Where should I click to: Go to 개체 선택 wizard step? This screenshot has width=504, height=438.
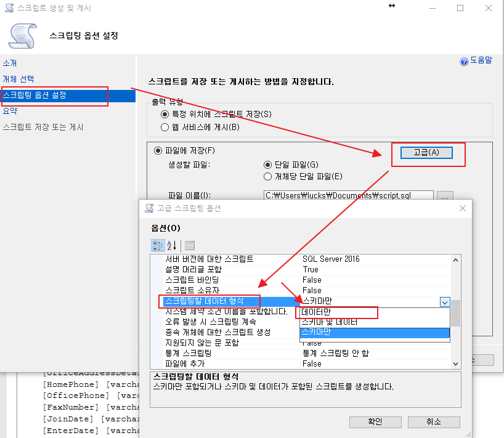18,79
